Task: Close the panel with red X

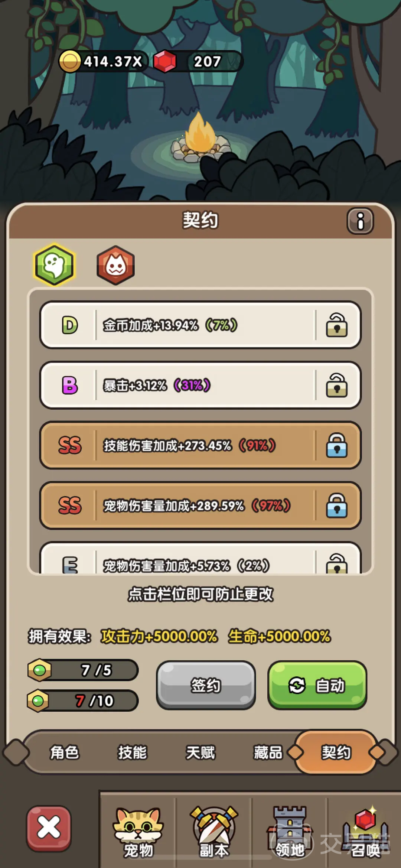Action: pyautogui.click(x=49, y=828)
